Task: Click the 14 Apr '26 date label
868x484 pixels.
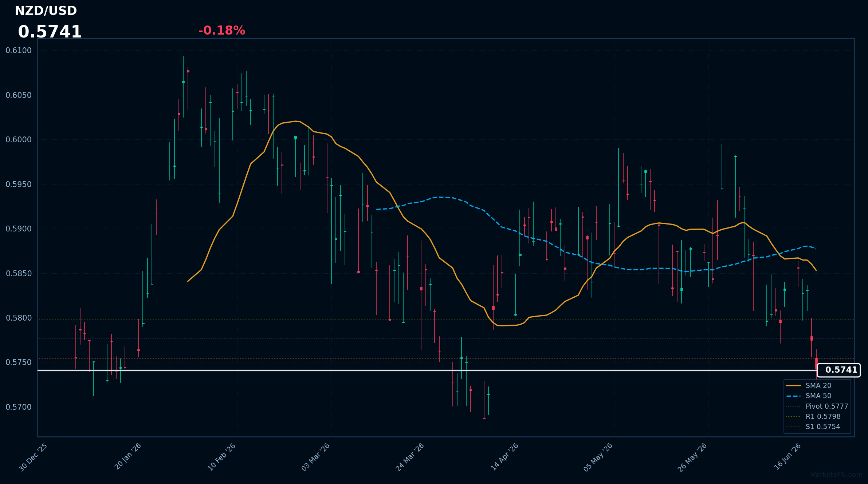Action: click(504, 457)
